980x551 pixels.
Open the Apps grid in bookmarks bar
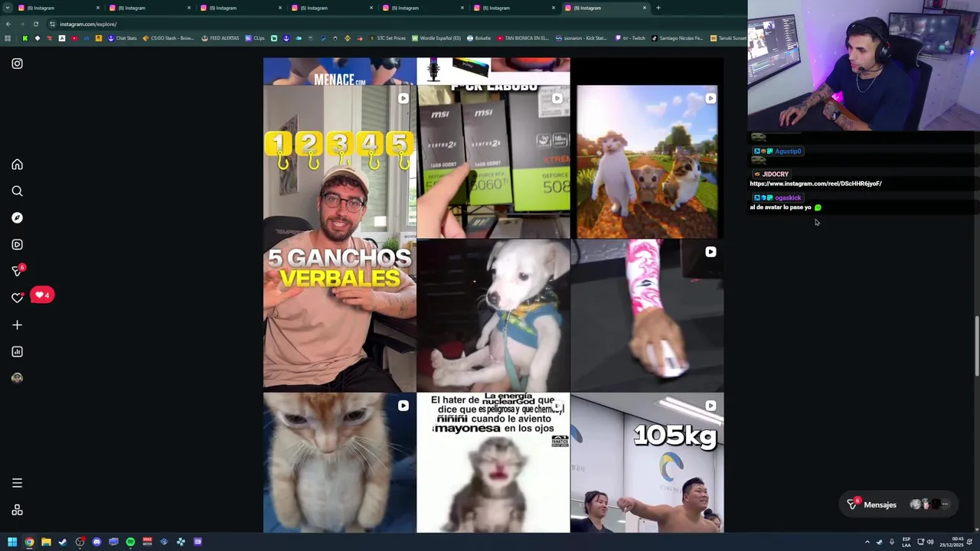[x=8, y=38]
